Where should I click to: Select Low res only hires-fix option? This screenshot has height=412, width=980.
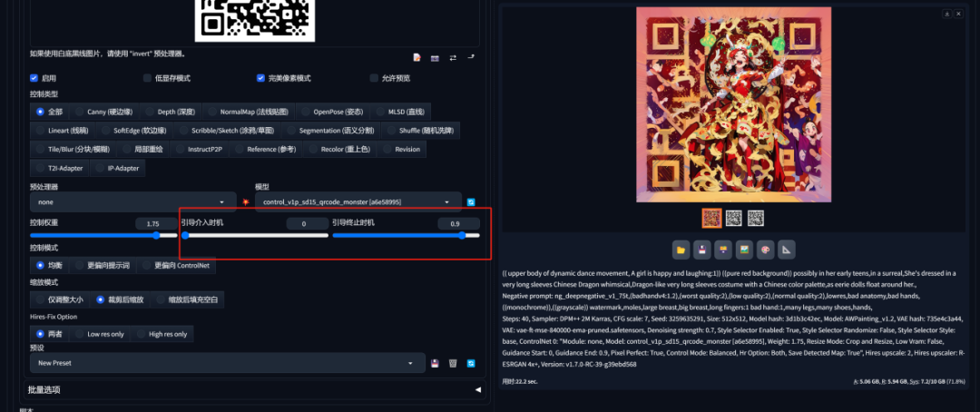(100, 334)
